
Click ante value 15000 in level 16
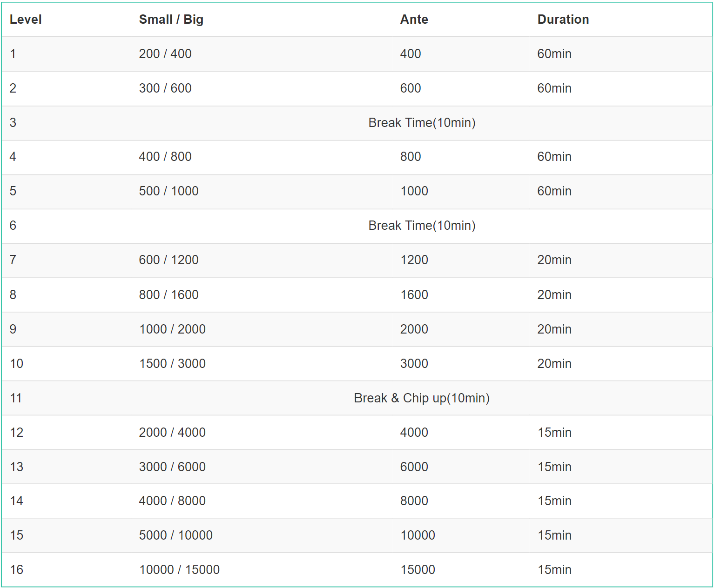coord(418,570)
